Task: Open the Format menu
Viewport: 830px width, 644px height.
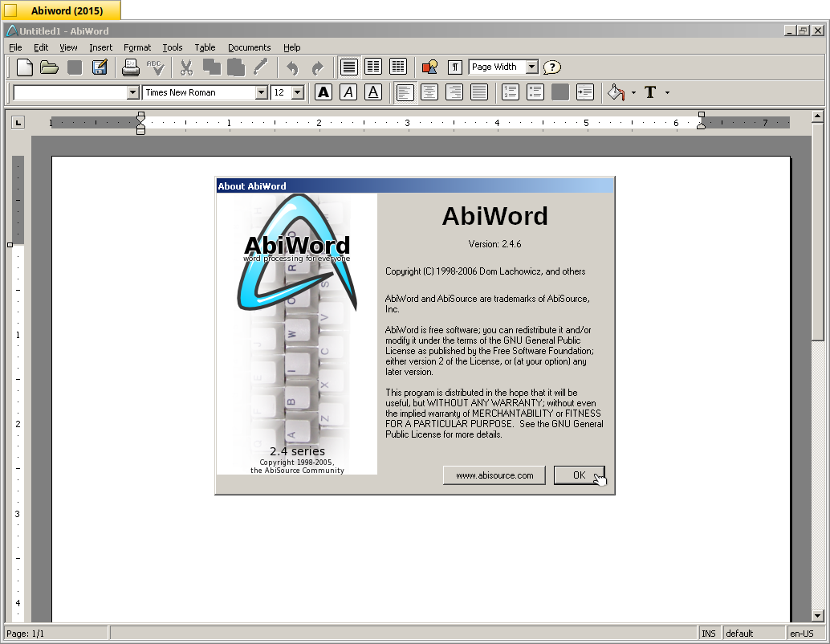Action: 137,47
